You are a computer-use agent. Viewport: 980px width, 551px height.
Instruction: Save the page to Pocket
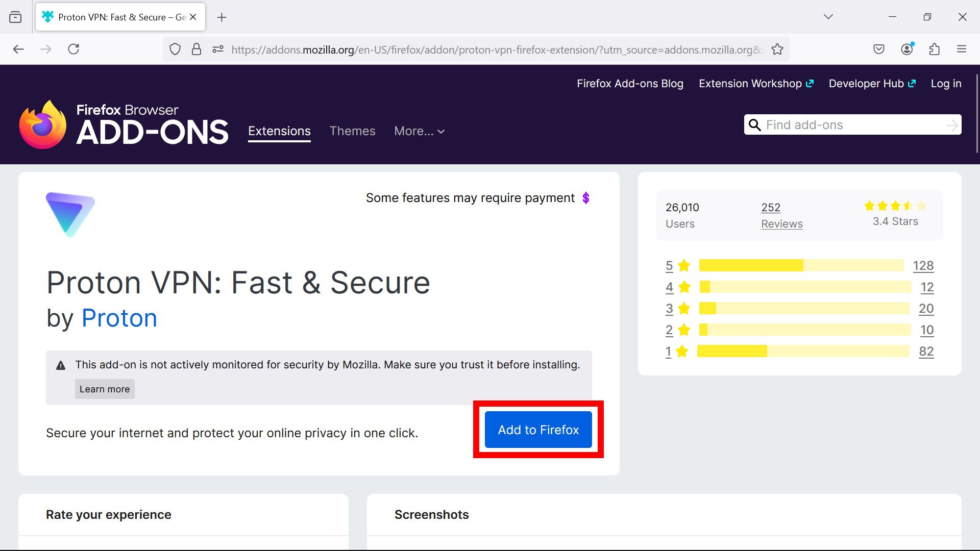tap(879, 49)
